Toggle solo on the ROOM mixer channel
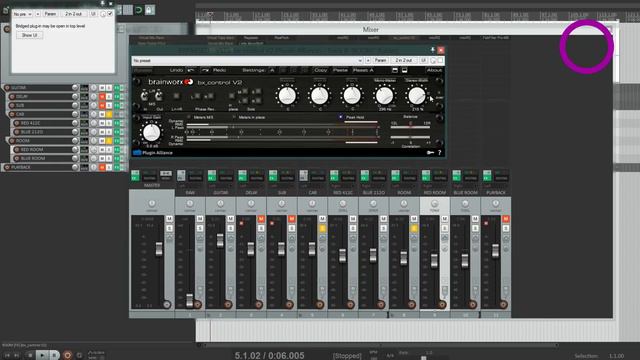 point(414,228)
